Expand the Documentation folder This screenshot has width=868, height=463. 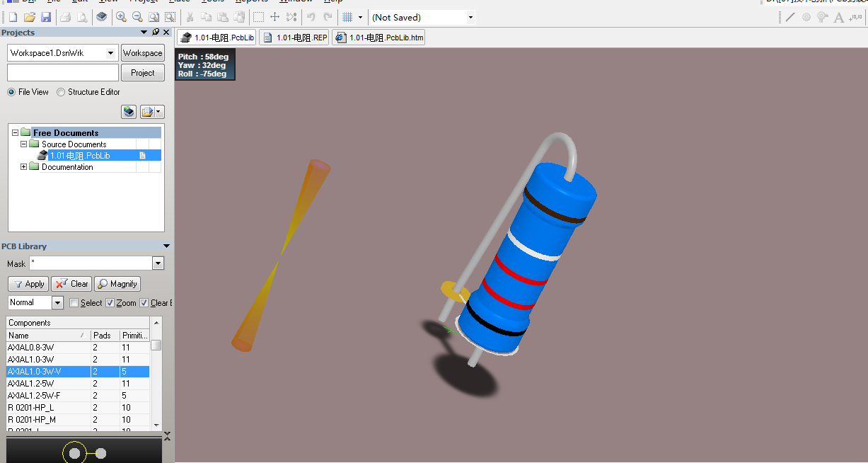point(23,167)
